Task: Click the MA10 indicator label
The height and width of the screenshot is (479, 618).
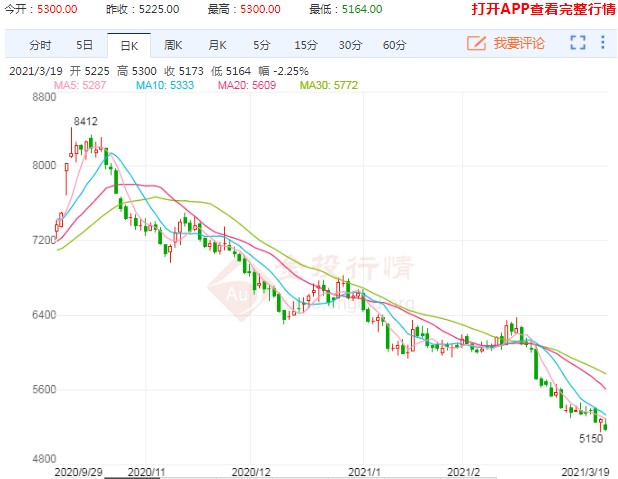Action: click(x=166, y=85)
